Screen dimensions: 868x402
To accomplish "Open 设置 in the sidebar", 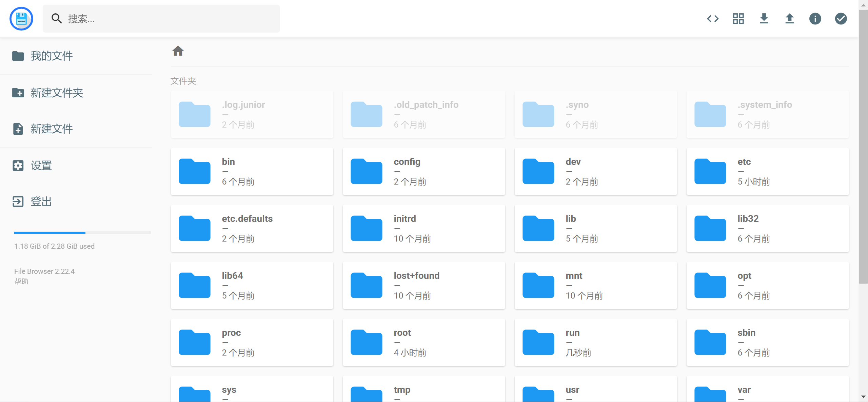I will pyautogui.click(x=41, y=166).
